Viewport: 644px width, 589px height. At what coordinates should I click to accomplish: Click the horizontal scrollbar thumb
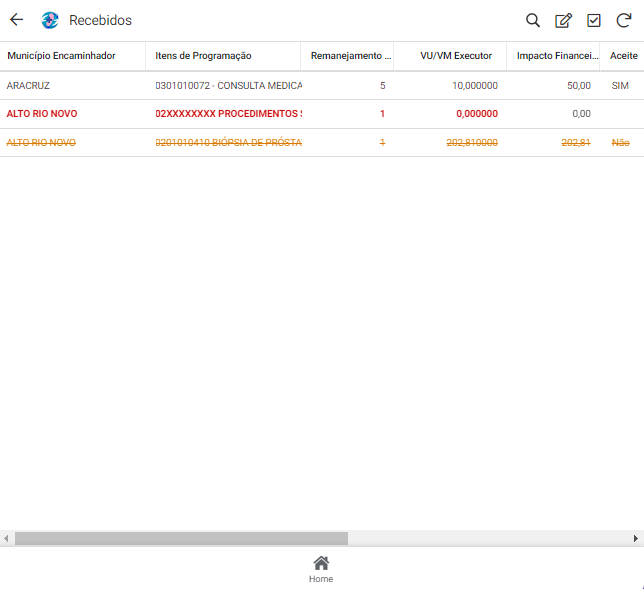click(x=180, y=538)
